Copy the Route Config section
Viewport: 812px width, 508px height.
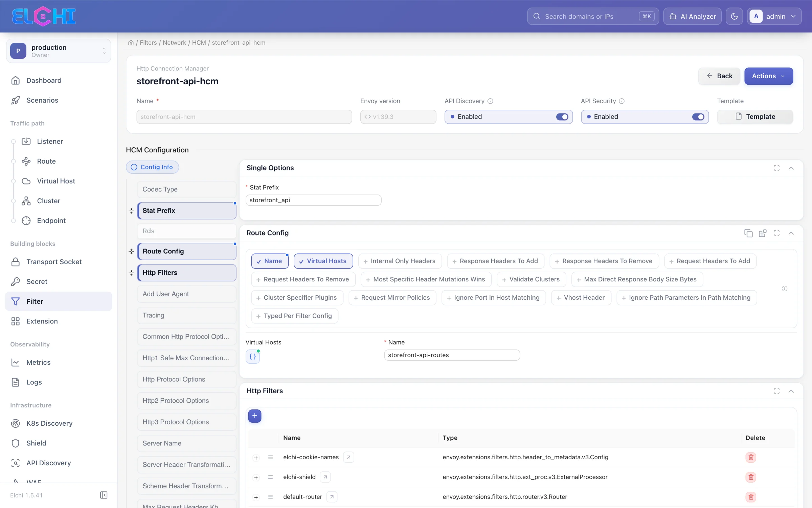pos(748,233)
